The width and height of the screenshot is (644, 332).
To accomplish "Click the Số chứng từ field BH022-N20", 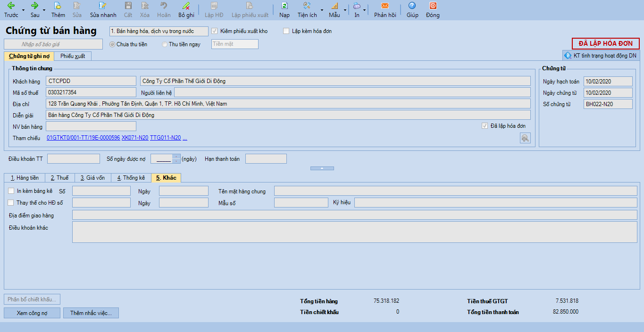I will 608,104.
